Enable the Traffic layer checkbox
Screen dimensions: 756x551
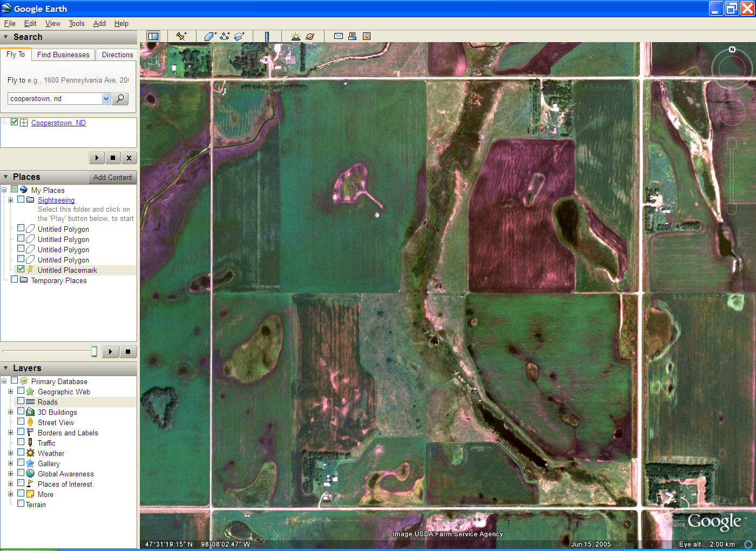point(21,442)
